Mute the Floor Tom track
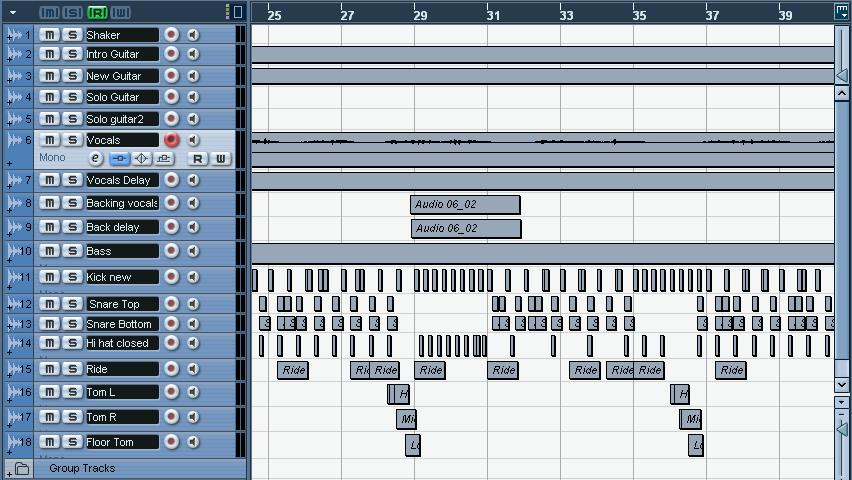Screen dimensions: 852x480 coord(49,442)
